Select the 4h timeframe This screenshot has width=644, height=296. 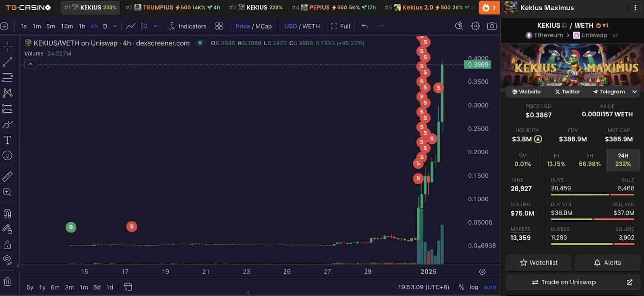click(94, 26)
